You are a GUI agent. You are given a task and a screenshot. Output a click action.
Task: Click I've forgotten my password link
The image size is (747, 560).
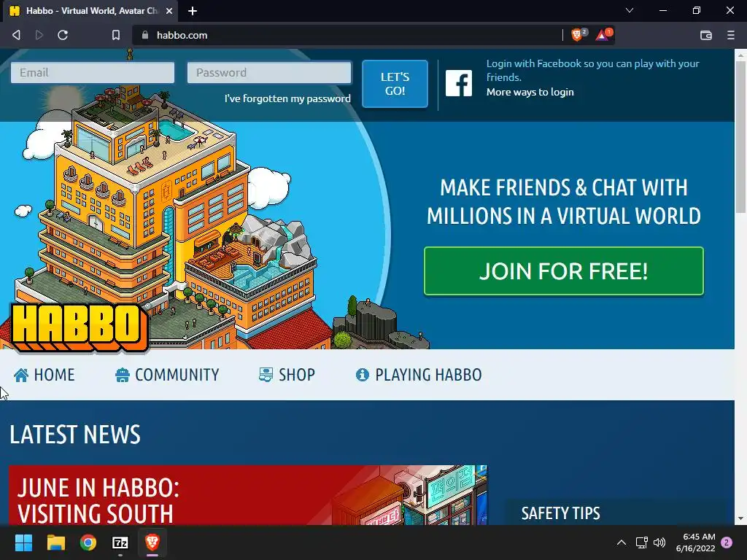point(287,98)
